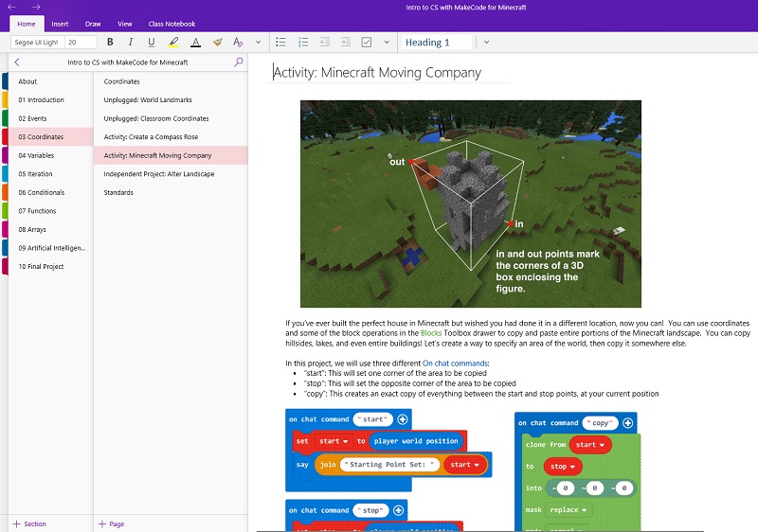Select Activity: Minecraft Moving Company page

(171, 155)
